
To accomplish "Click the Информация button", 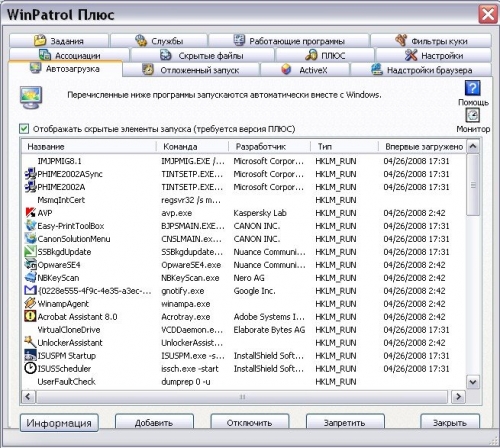I will tap(59, 423).
